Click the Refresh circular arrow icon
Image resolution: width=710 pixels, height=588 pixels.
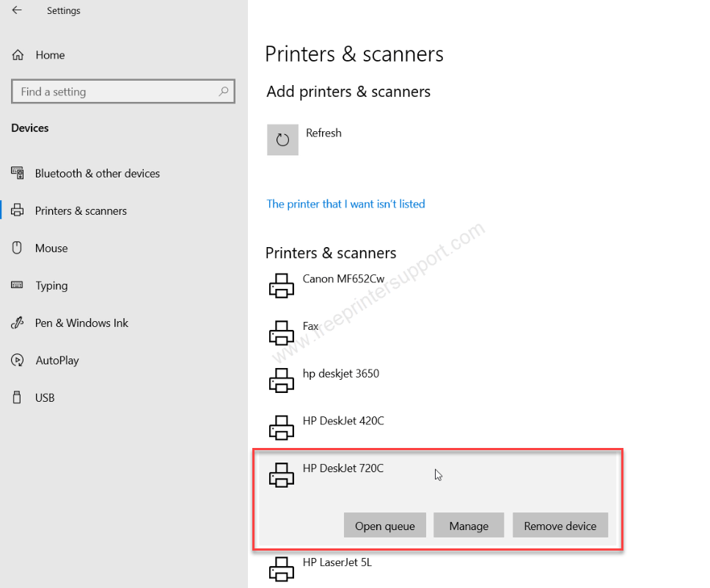[x=282, y=140]
